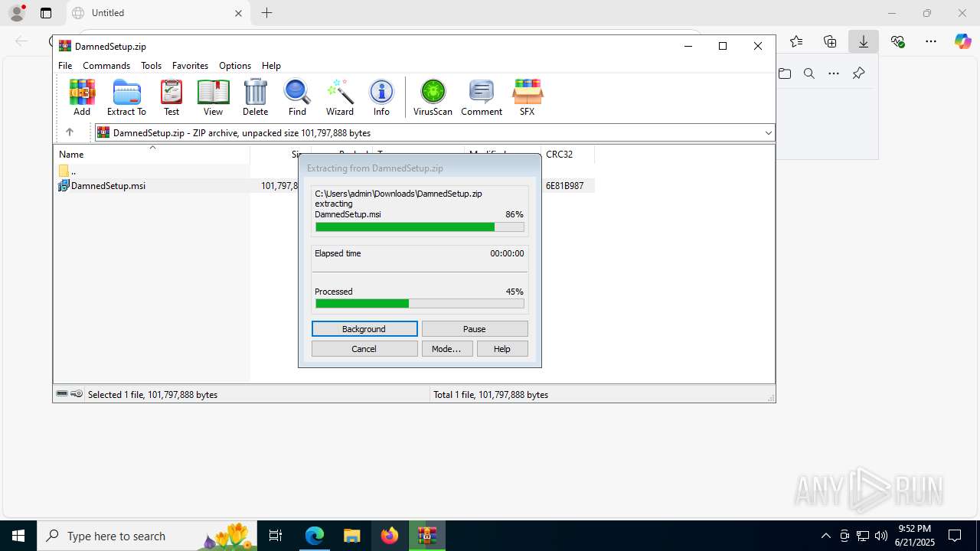Click the Help button in extraction dialog
The width and height of the screenshot is (980, 551).
pos(502,349)
